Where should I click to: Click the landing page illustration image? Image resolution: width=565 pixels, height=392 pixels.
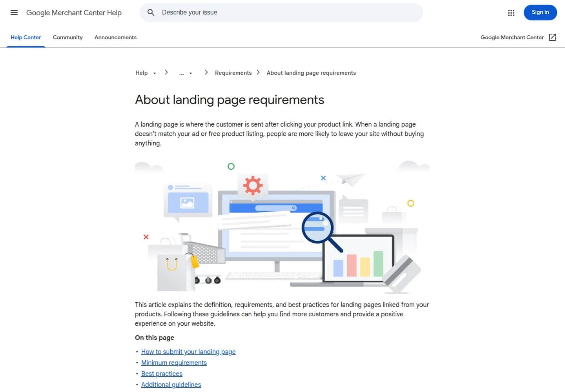coord(282,226)
